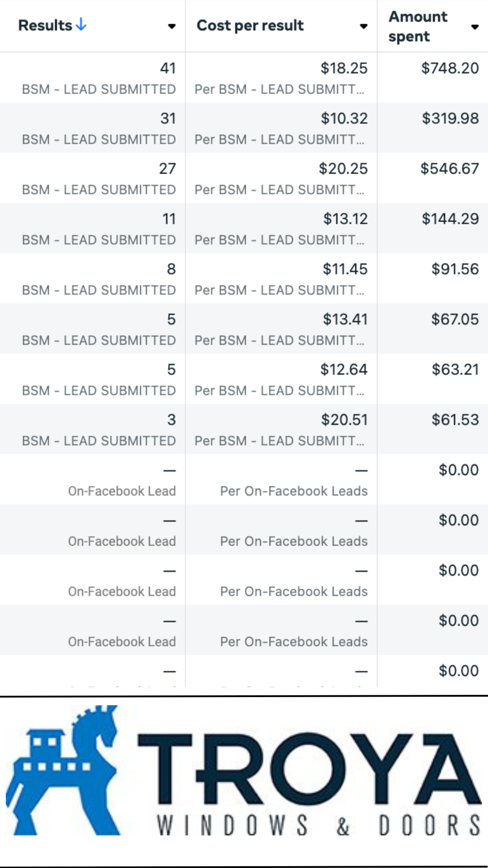Open the Amount spent column dropdown arrow
The height and width of the screenshot is (868, 488).
[x=474, y=27]
